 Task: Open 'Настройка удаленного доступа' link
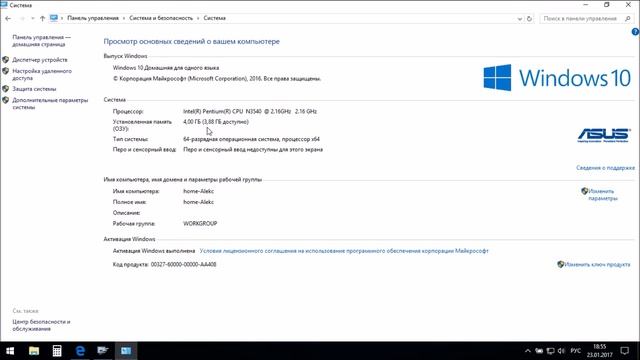click(x=42, y=74)
